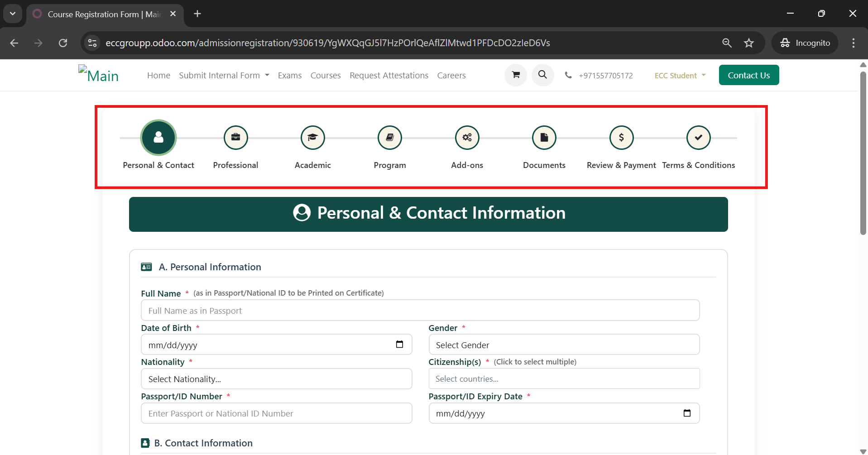Select the Terms & Conditions checkmark icon
The height and width of the screenshot is (455, 868).
coord(698,138)
